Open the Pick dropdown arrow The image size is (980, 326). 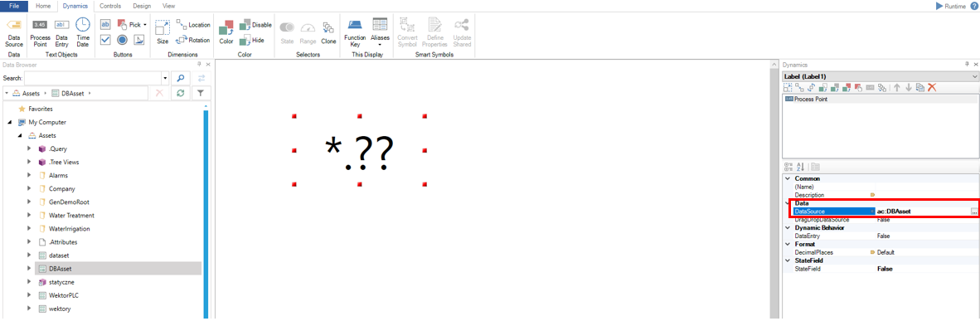(x=145, y=24)
